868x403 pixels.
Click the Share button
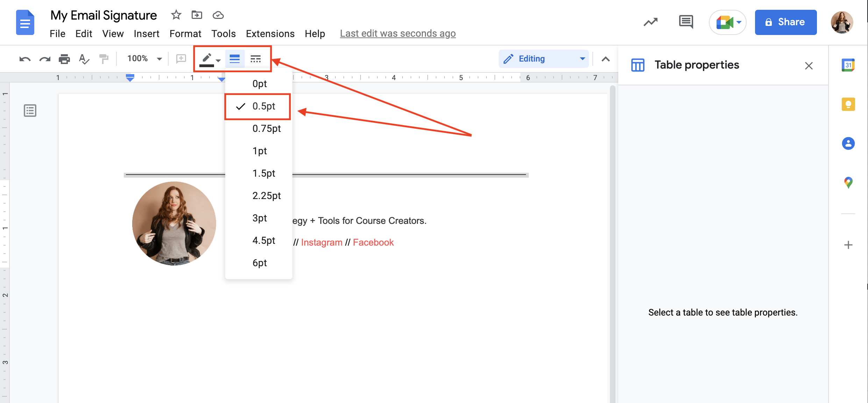(x=785, y=22)
